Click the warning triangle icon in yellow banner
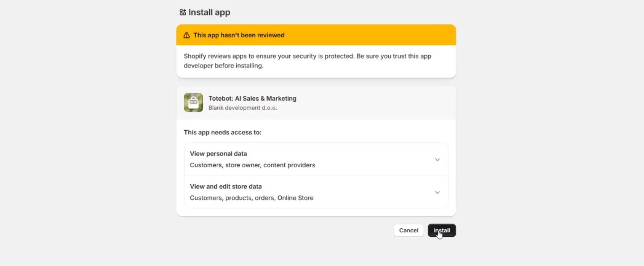Image resolution: width=644 pixels, height=266 pixels. tap(187, 35)
